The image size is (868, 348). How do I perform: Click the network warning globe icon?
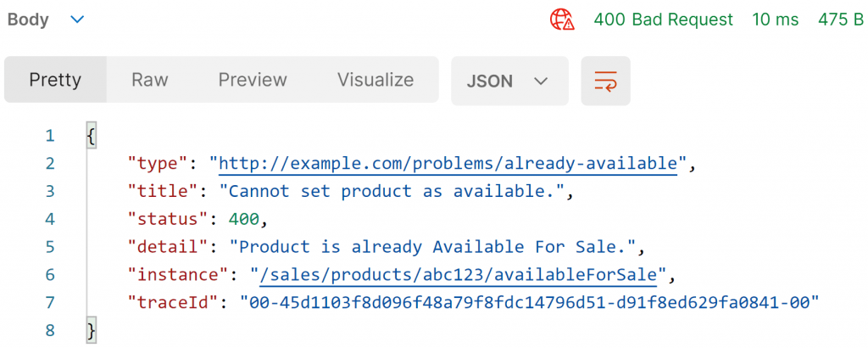(562, 20)
